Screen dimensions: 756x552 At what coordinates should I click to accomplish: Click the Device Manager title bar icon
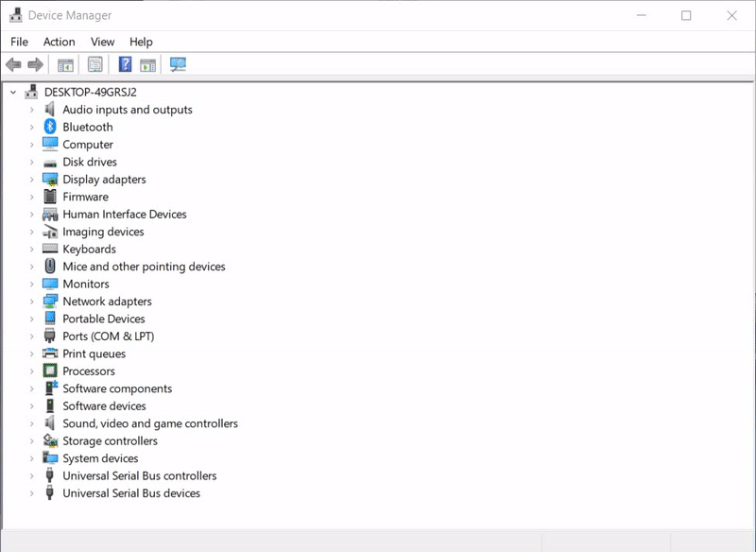pos(16,15)
